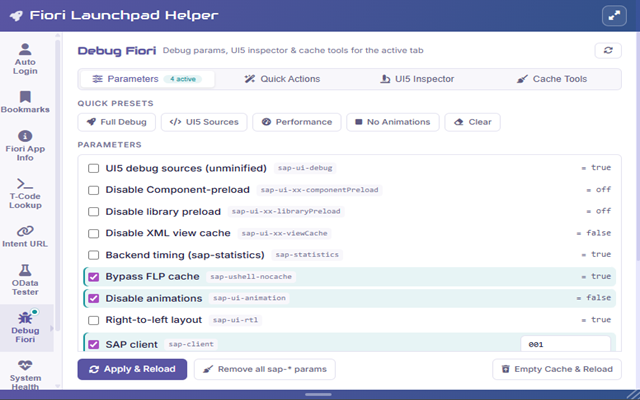This screenshot has width=640, height=400.
Task: Check the Disable XML view cache option
Action: tap(93, 233)
